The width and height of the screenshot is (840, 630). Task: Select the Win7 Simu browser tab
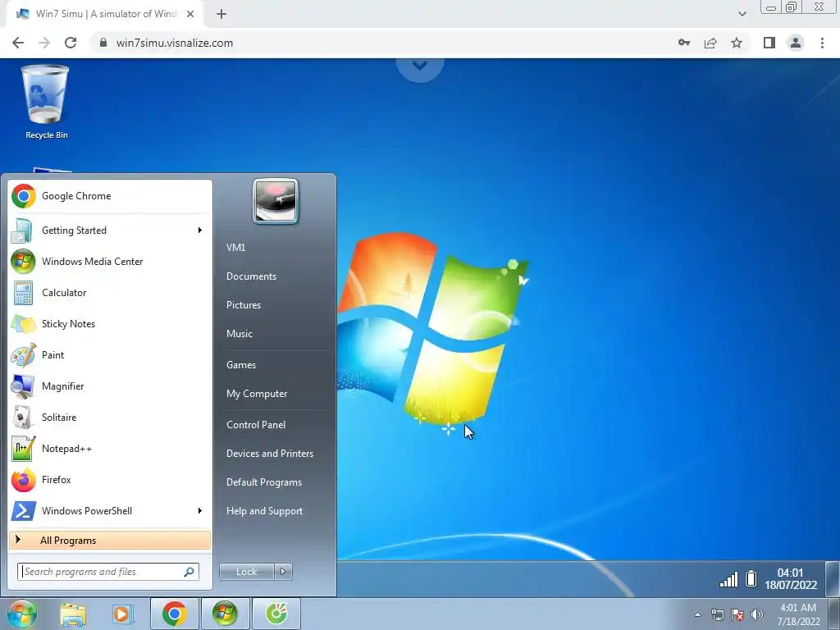tap(106, 14)
